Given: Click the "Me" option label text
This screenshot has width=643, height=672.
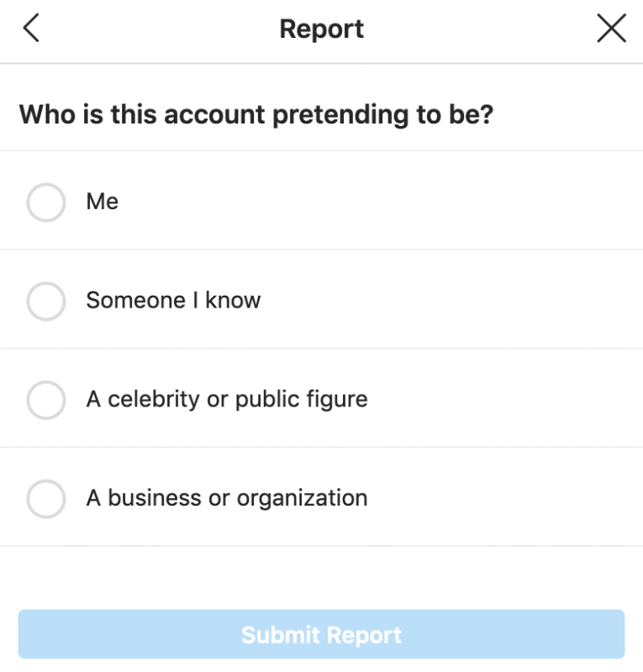Looking at the screenshot, I should [x=102, y=202].
